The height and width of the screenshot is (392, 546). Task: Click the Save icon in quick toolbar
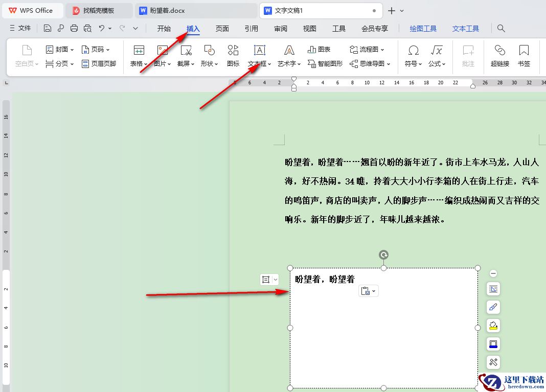[48, 28]
